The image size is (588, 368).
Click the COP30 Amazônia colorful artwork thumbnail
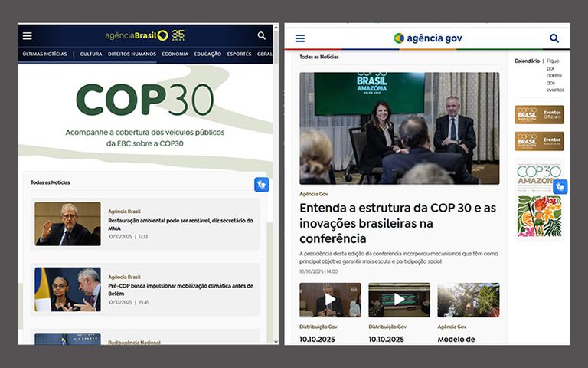pos(539,216)
